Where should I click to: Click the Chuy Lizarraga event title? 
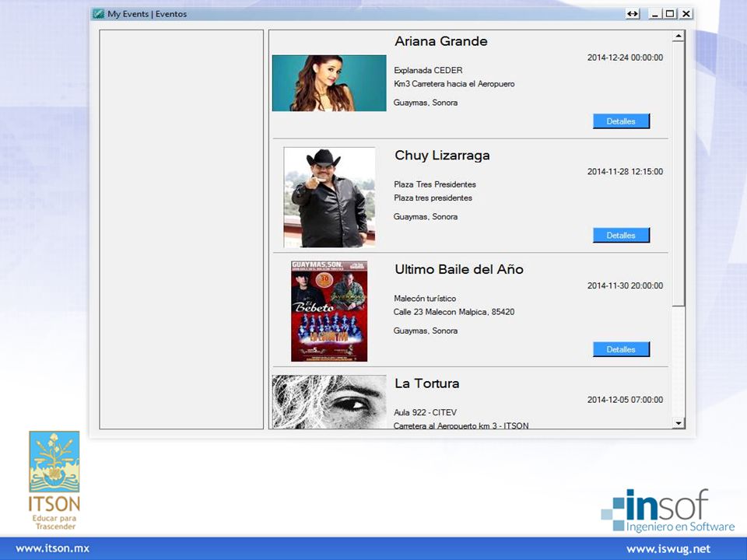point(442,156)
